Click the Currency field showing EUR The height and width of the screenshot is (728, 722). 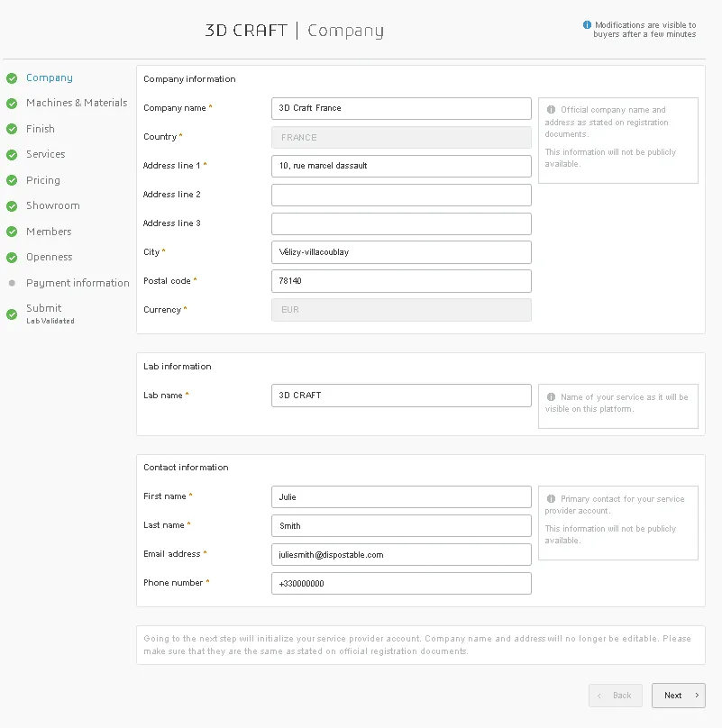[x=401, y=310]
